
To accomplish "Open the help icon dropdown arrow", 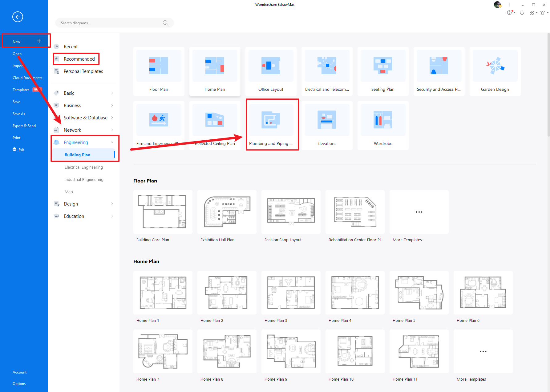I will point(514,13).
